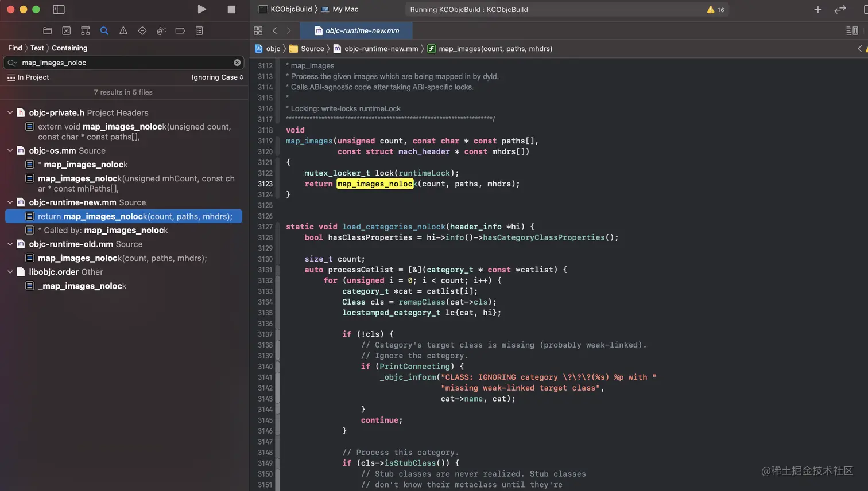The width and height of the screenshot is (868, 491).
Task: Click the Source folder in the jump bar
Action: 307,49
